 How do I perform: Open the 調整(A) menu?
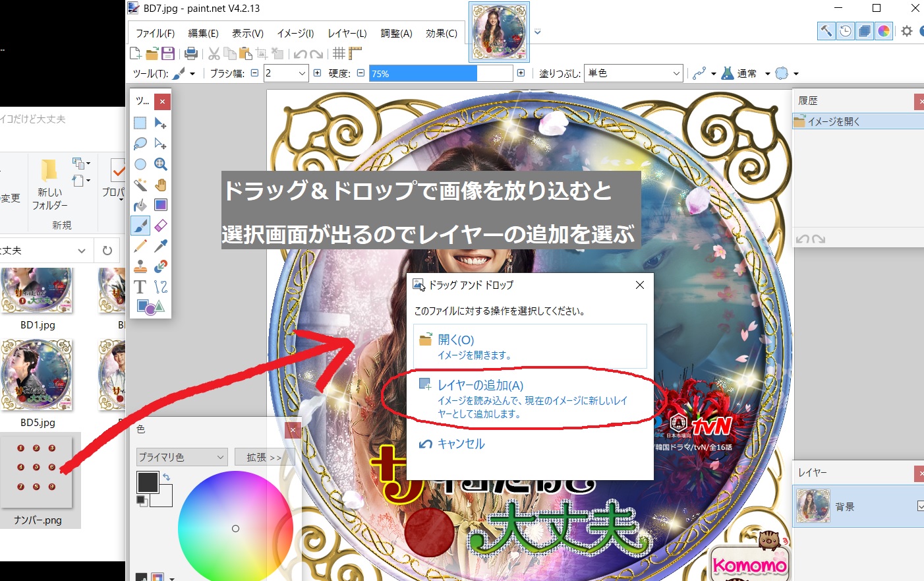click(397, 33)
